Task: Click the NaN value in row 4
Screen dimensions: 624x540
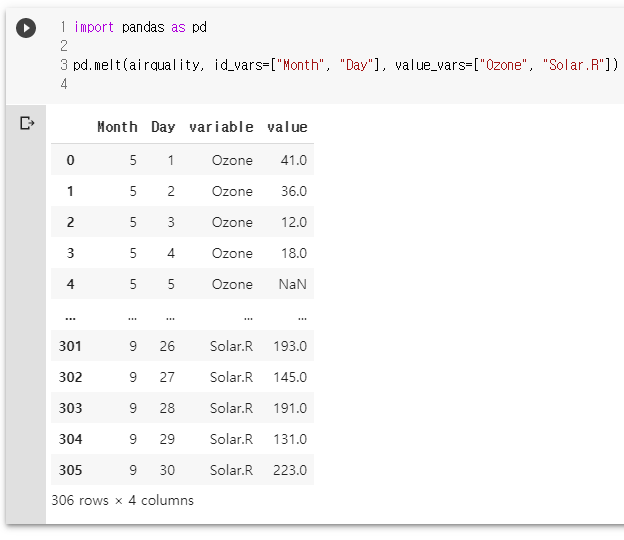Action: (292, 284)
